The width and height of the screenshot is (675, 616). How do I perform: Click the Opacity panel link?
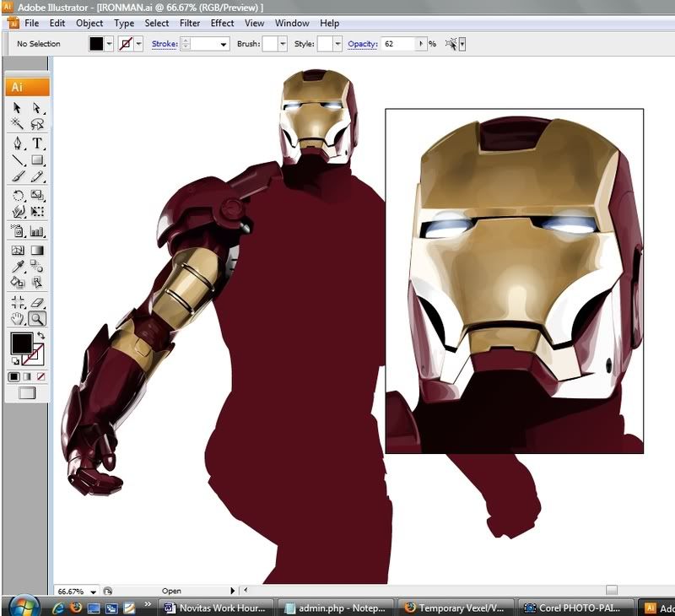click(363, 44)
